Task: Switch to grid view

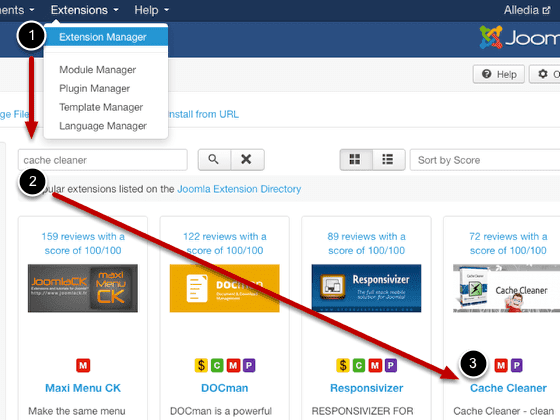Action: [x=355, y=160]
